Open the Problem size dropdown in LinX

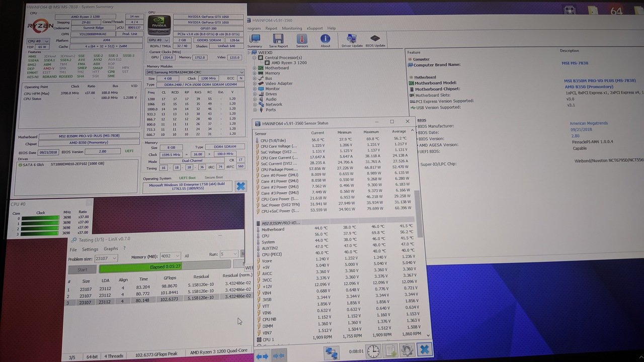pyautogui.click(x=106, y=258)
